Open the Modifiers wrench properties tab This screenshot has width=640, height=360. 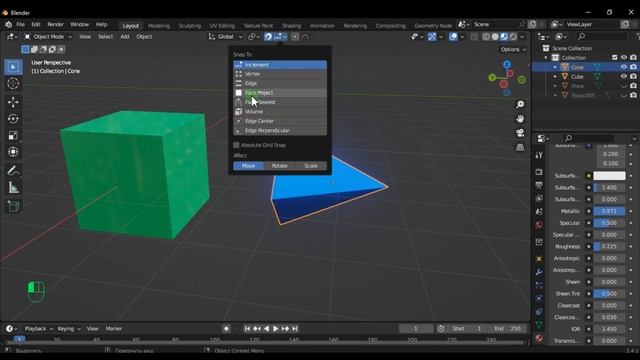pos(539,272)
